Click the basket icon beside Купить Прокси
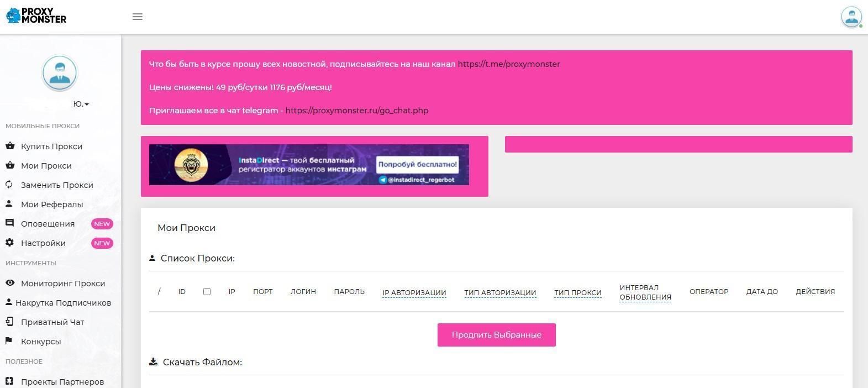This screenshot has width=868, height=388. coord(9,146)
